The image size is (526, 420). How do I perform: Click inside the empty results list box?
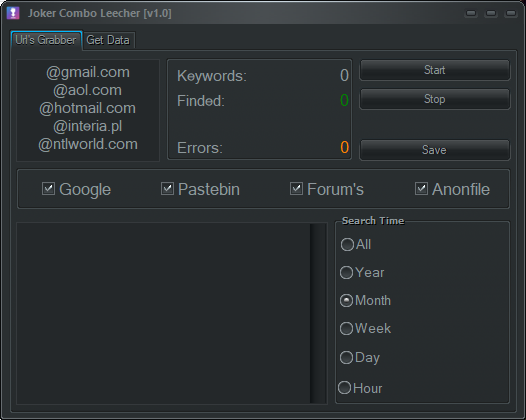[x=163, y=313]
